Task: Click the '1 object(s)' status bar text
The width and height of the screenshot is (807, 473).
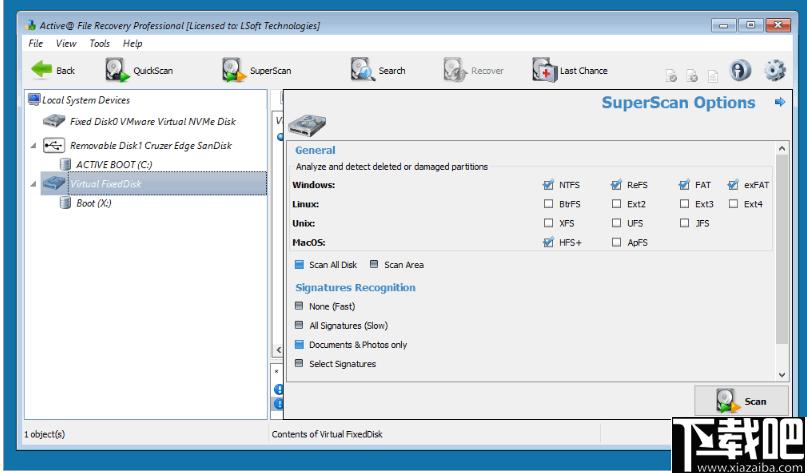Action: point(44,434)
